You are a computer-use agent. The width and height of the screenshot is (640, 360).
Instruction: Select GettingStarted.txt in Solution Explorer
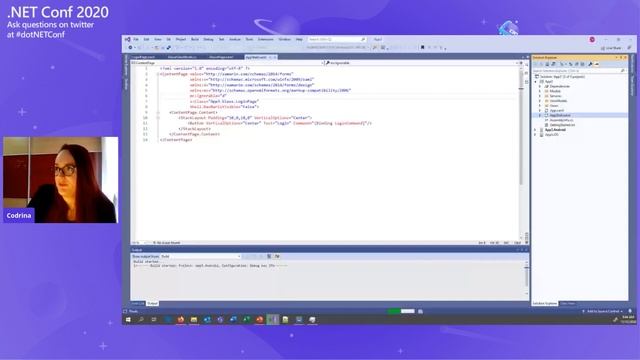tap(562, 125)
